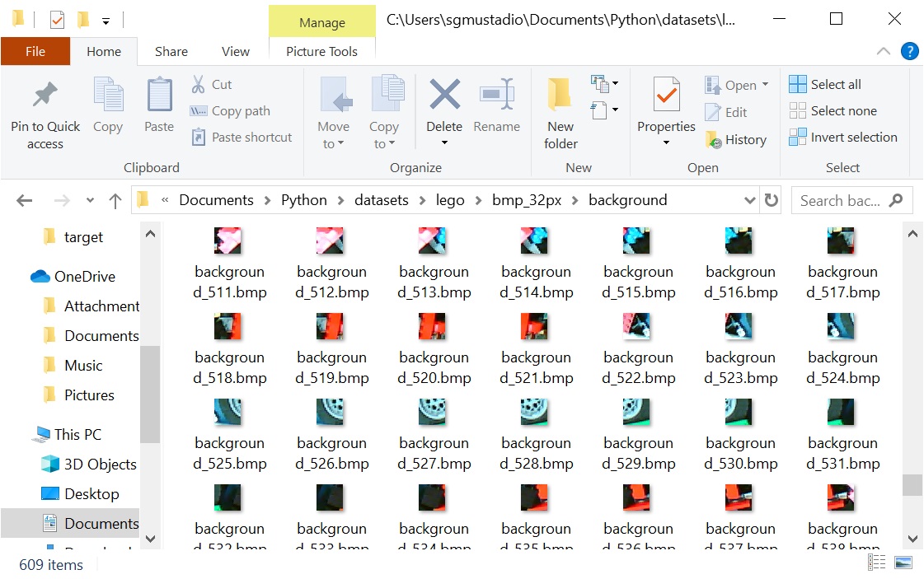
Task: Click the Paste icon
Action: pyautogui.click(x=158, y=103)
